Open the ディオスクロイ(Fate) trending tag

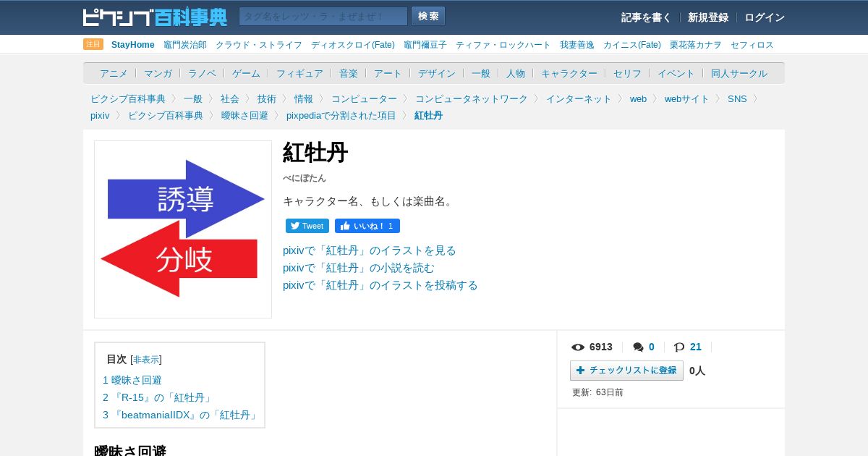pos(353,45)
